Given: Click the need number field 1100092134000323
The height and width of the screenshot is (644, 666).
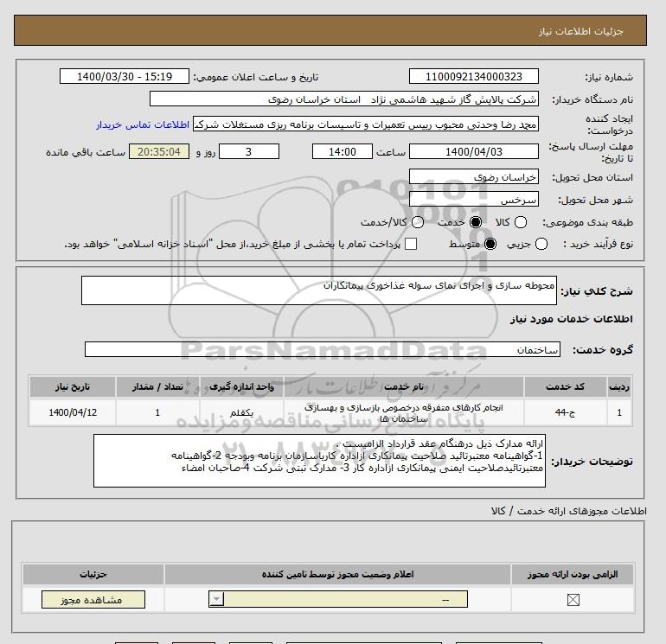Looking at the screenshot, I should click(x=474, y=76).
